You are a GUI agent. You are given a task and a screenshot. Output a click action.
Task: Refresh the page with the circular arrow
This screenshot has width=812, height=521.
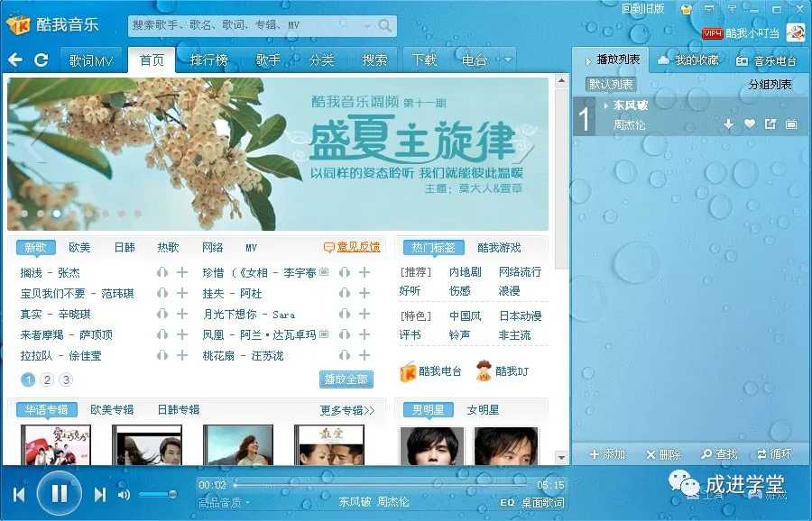[41, 60]
